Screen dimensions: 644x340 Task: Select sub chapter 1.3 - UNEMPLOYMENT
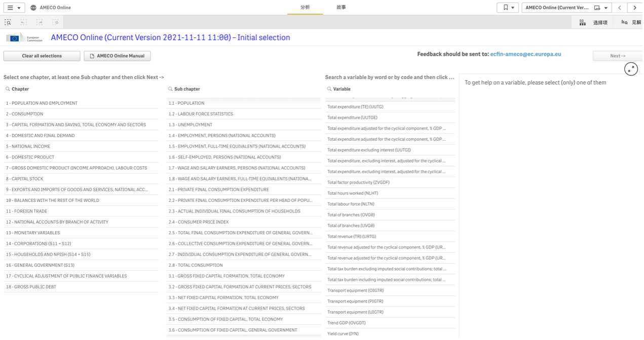pyautogui.click(x=244, y=125)
